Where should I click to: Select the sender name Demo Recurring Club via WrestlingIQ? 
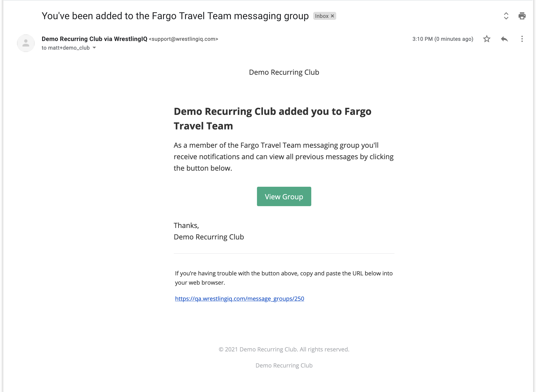[x=94, y=39]
